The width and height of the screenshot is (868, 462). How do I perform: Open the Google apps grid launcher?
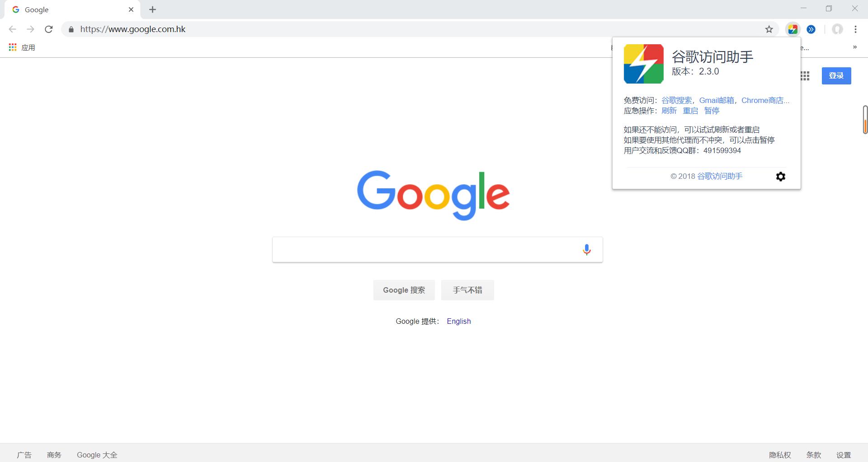point(806,75)
